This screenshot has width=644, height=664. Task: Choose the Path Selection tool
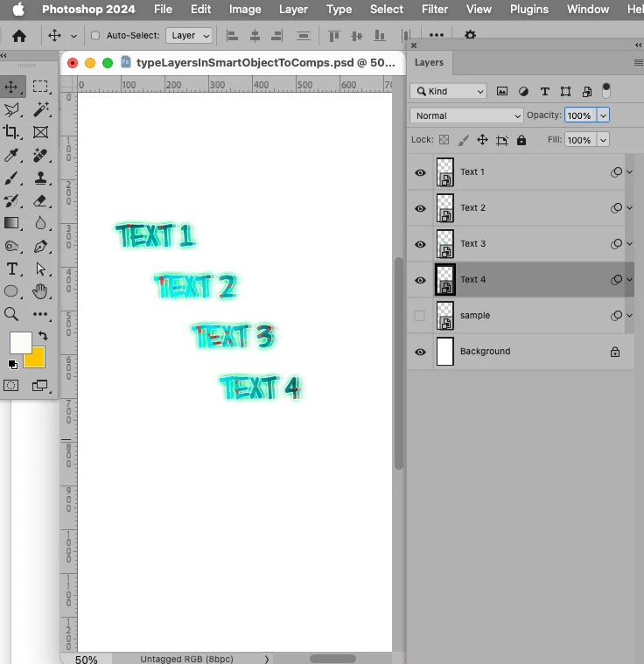(x=40, y=269)
